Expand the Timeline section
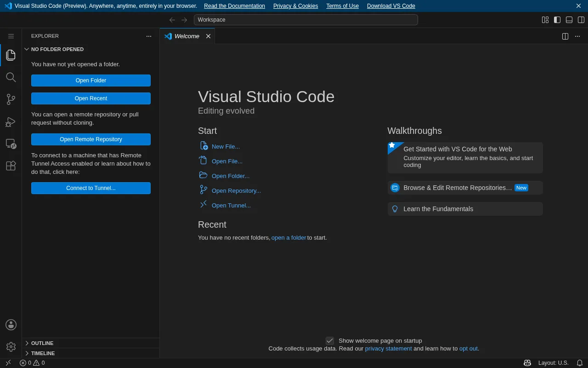 [x=91, y=353]
